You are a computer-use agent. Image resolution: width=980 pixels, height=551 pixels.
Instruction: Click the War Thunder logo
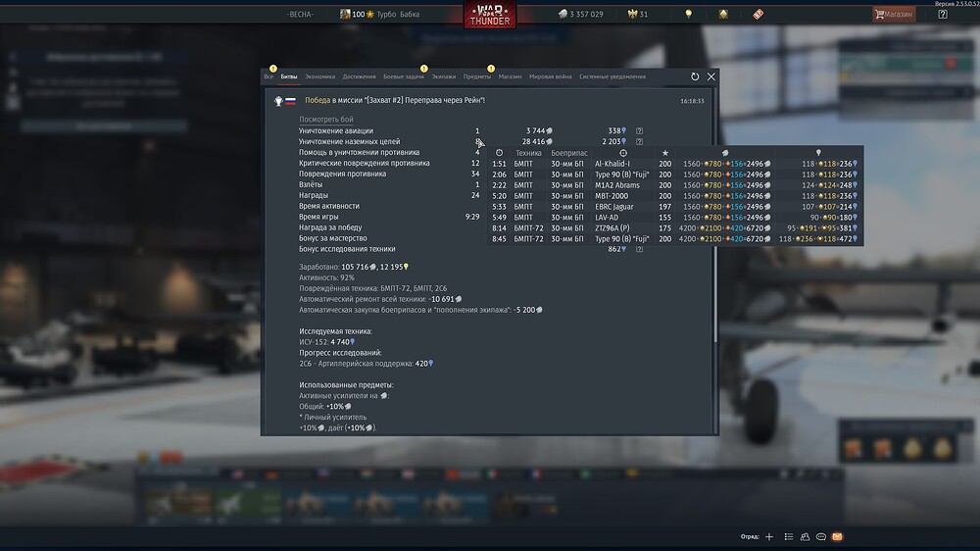coord(489,15)
